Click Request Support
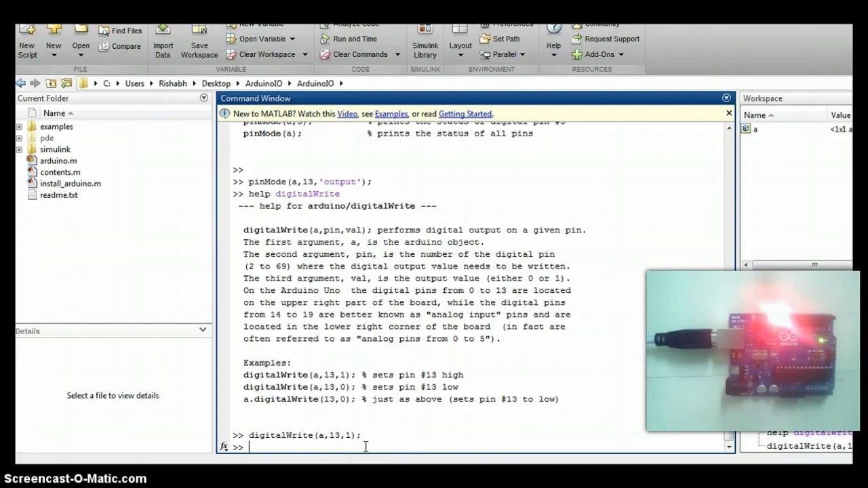Image resolution: width=868 pixels, height=488 pixels. (606, 39)
